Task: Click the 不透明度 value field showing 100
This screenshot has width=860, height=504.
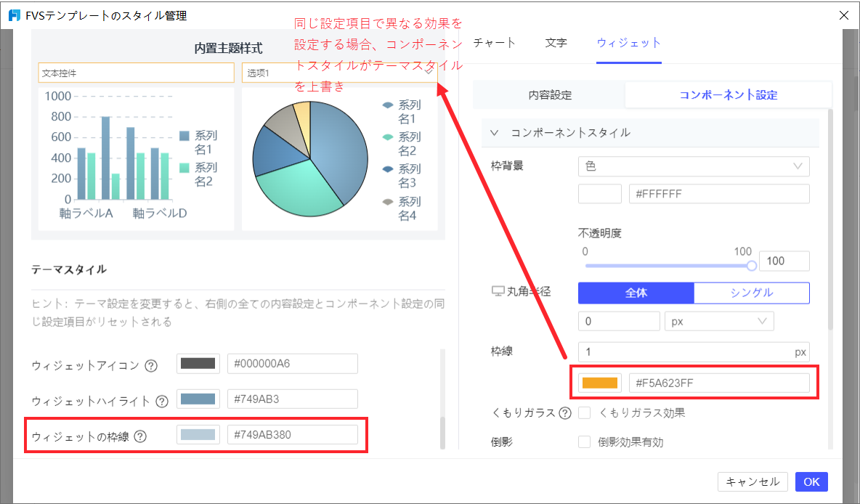Action: pos(784,261)
